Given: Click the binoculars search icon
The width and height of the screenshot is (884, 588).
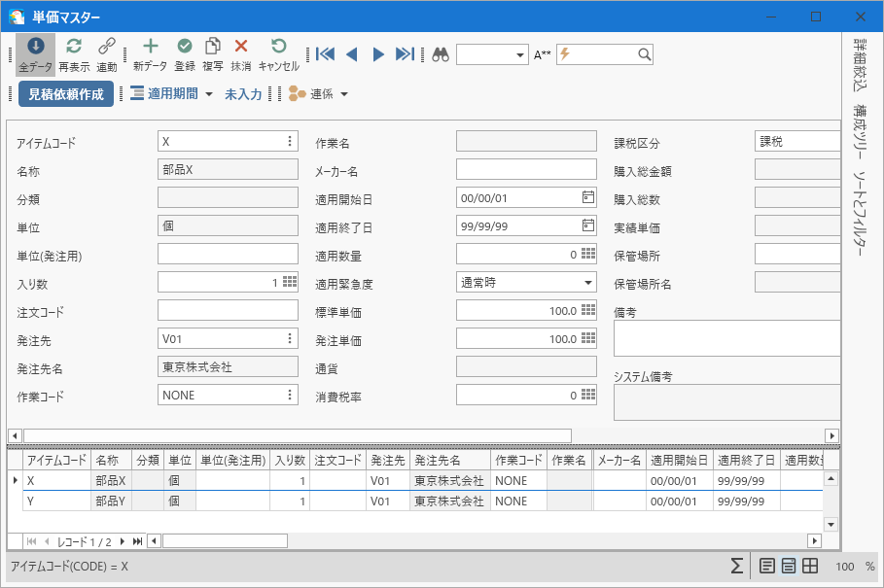Looking at the screenshot, I should pyautogui.click(x=441, y=54).
